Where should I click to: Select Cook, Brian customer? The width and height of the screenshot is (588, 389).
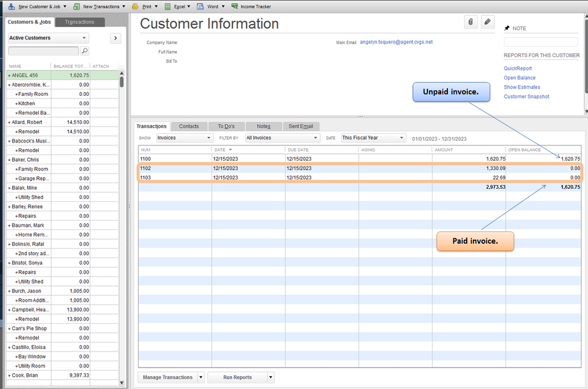coord(62,375)
